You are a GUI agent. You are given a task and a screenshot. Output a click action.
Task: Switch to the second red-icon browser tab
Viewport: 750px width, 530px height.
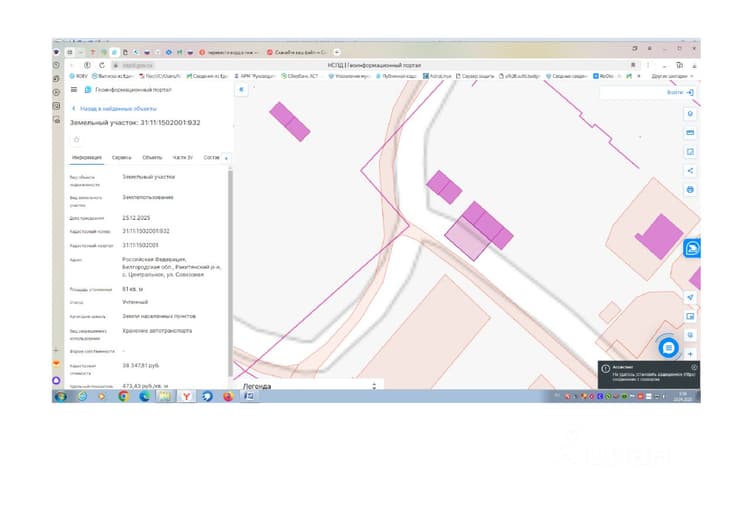pos(298,52)
